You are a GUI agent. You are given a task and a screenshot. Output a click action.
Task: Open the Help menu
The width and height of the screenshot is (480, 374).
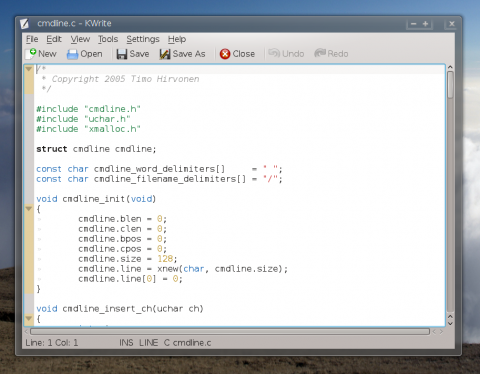pyautogui.click(x=177, y=39)
